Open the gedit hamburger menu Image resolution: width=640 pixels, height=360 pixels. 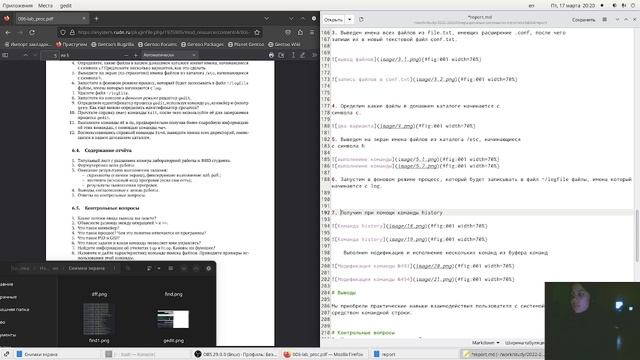(604, 20)
